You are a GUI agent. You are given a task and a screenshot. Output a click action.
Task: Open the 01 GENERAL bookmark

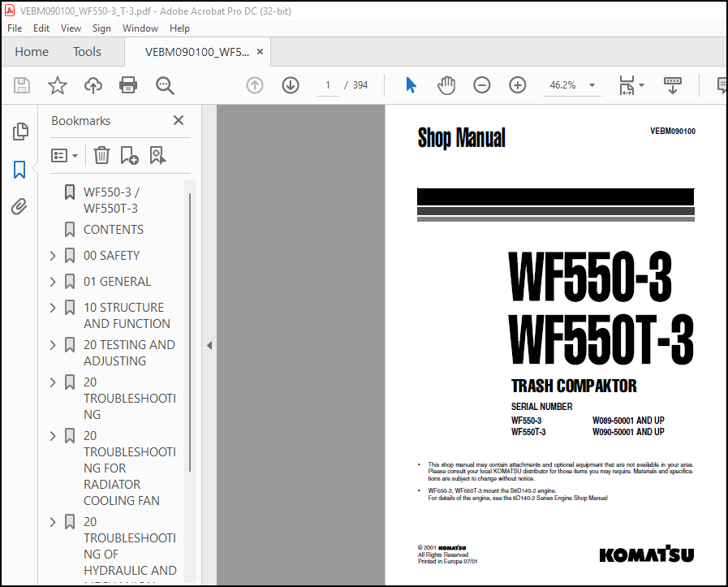coord(117,282)
